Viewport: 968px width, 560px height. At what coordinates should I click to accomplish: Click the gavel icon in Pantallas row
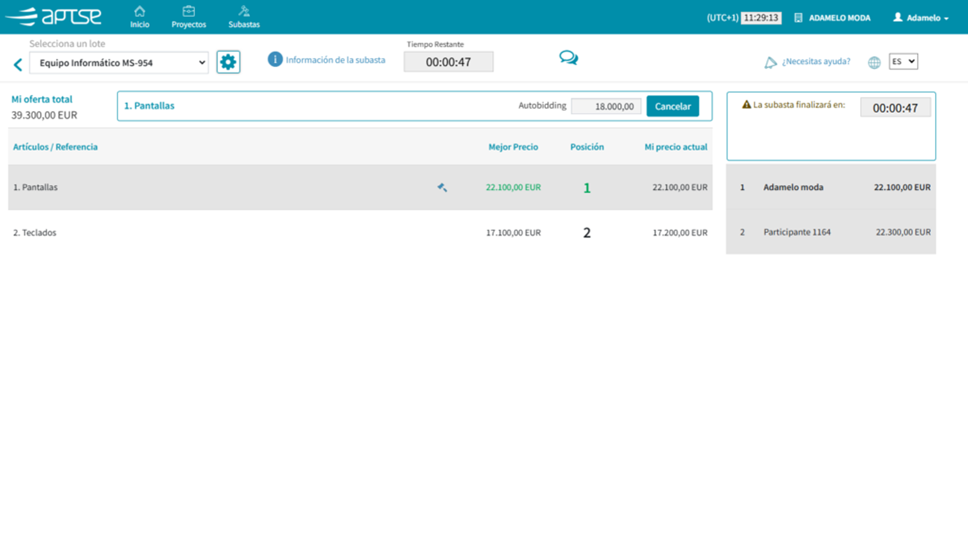tap(442, 187)
